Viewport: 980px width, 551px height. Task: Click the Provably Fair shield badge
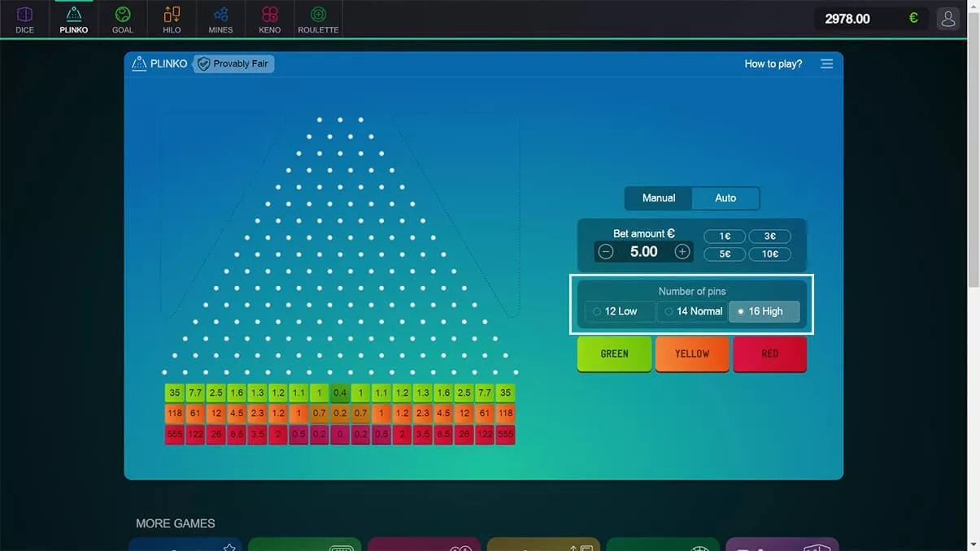[x=233, y=63]
